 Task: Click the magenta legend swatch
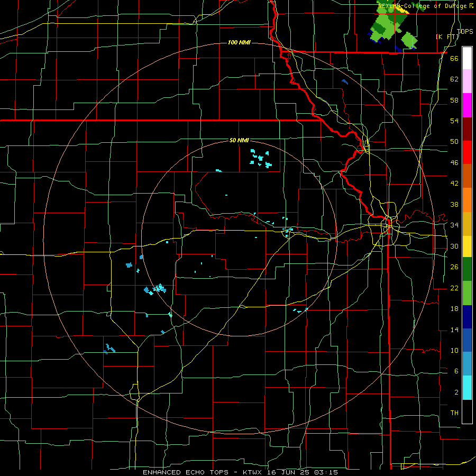[467, 105]
